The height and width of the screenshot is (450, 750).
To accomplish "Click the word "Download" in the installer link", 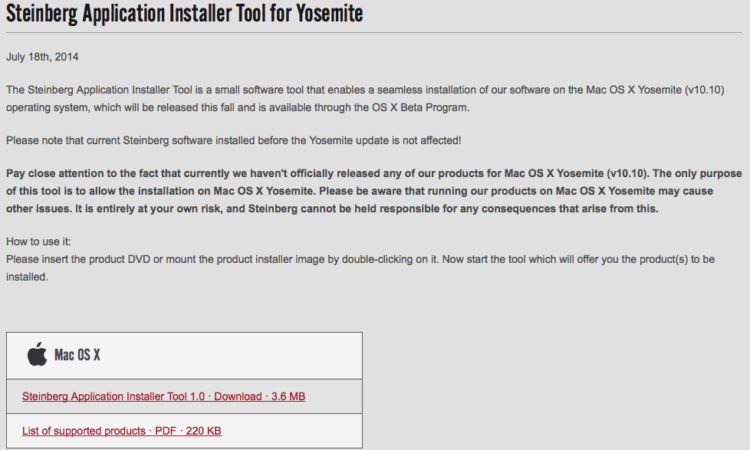I will click(237, 396).
